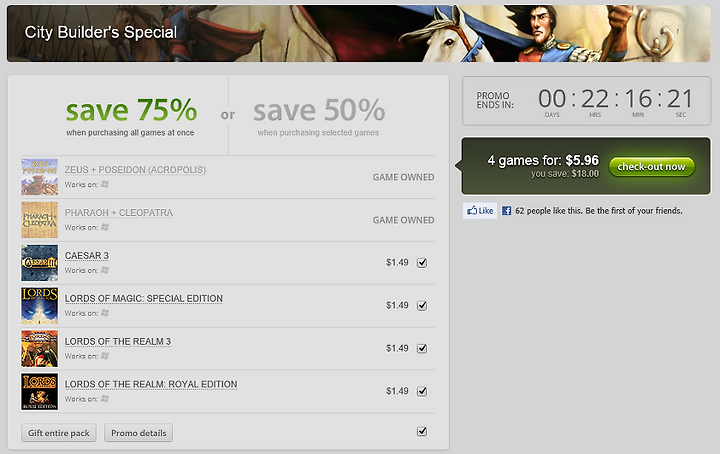Toggle Lords of the Realm: Royal Edition checkbox
720x454 pixels.
tap(421, 391)
